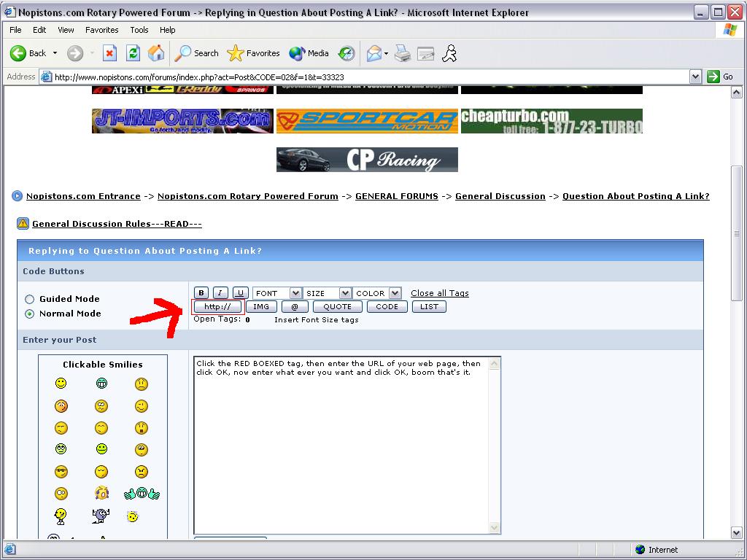Go to the Home page icon
747x560 pixels.
156,53
